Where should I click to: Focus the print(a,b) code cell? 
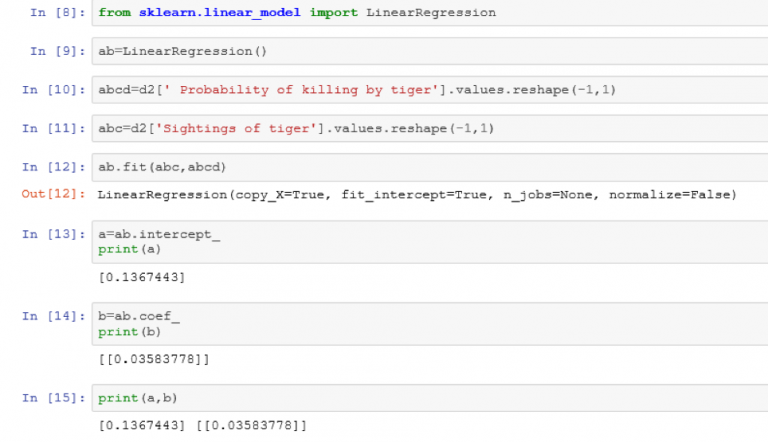pos(430,398)
